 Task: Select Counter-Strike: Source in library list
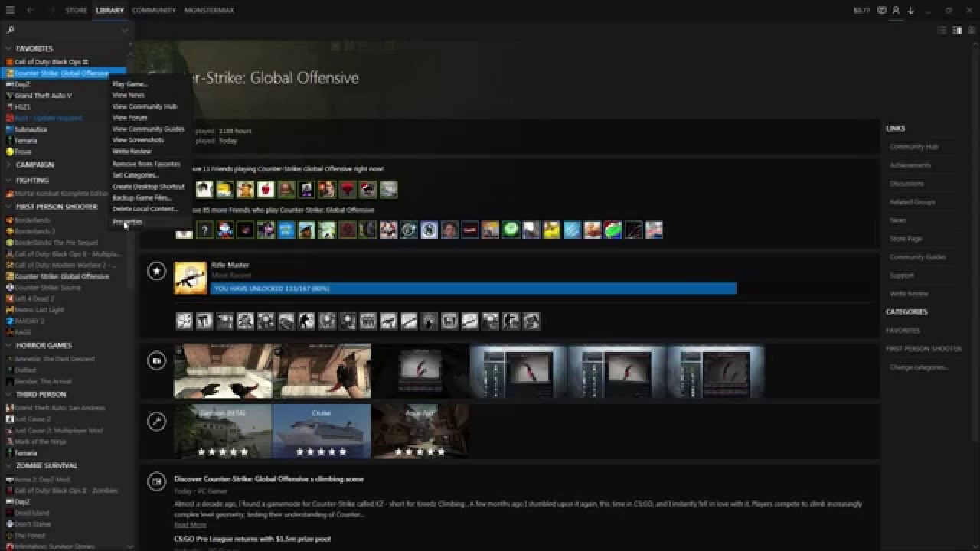[x=47, y=288]
